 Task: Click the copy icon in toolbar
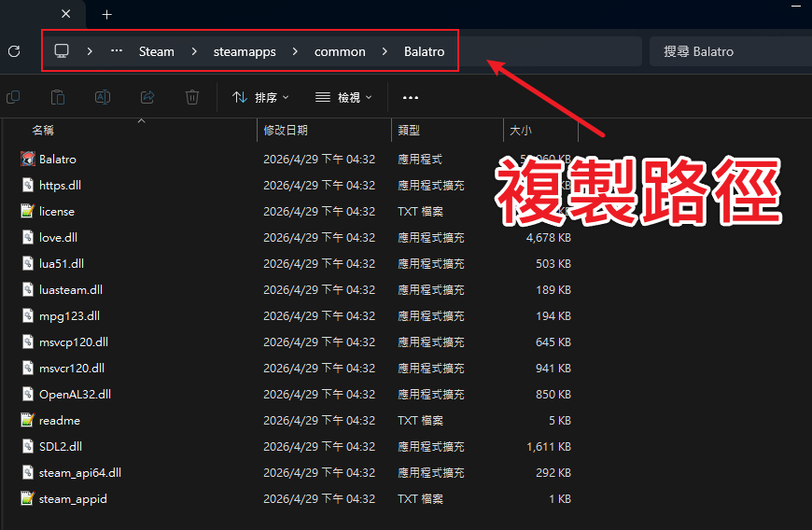[x=13, y=97]
